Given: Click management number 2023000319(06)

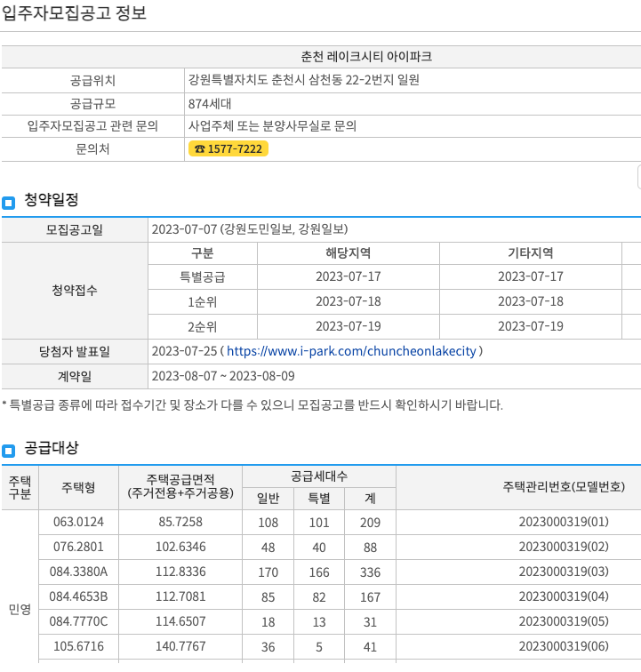Looking at the screenshot, I should [x=564, y=646].
